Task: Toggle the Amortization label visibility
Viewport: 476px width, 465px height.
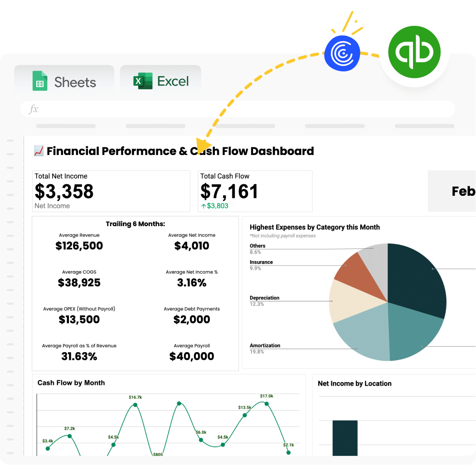Action: [265, 345]
